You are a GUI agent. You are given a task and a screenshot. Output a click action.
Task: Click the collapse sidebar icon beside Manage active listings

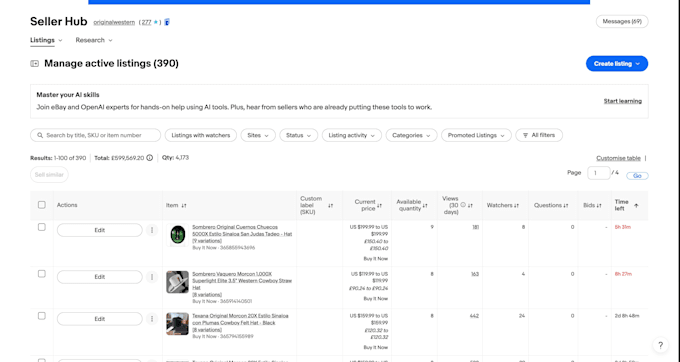point(34,64)
